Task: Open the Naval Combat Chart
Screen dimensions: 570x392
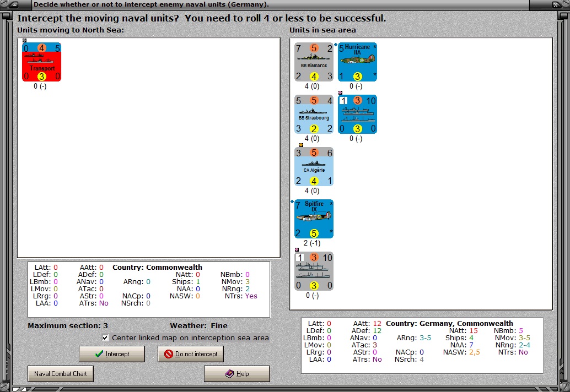Action: pyautogui.click(x=60, y=374)
